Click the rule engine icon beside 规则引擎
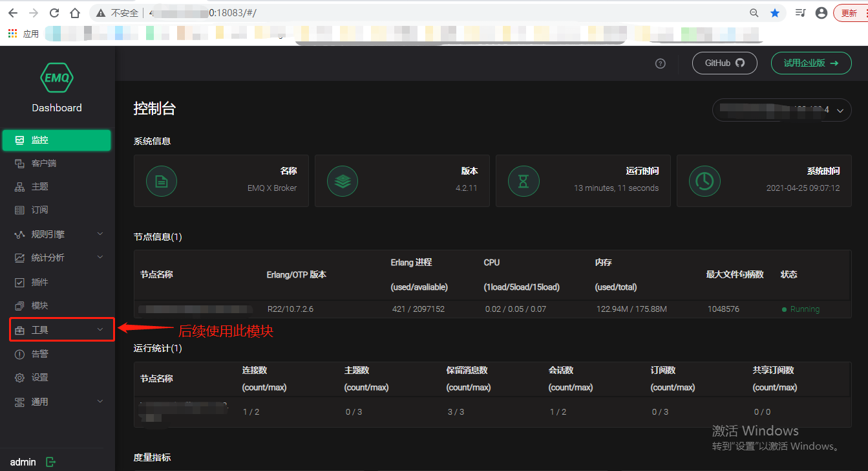The height and width of the screenshot is (471, 868). (19, 234)
